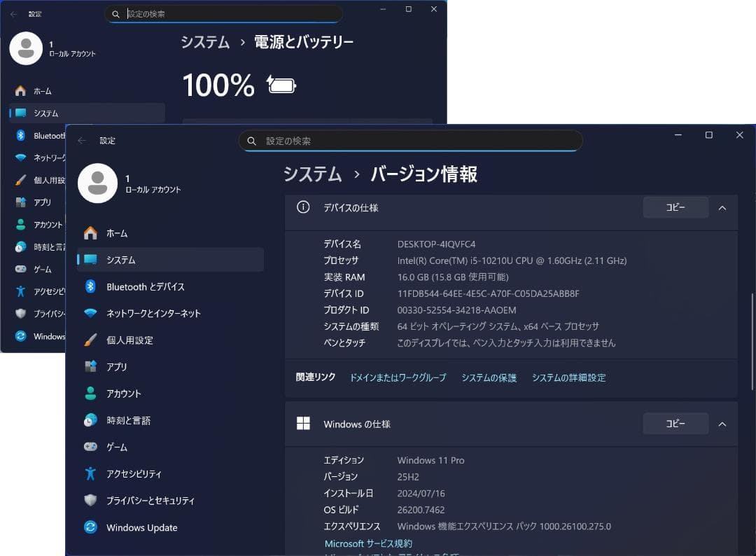The image size is (756, 556).
Task: Collapse the デバイスの仕様 section
Action: click(722, 207)
